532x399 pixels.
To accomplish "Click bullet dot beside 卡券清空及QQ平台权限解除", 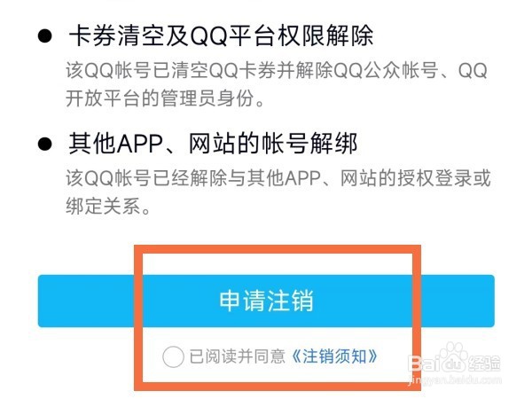I will 45,36.
